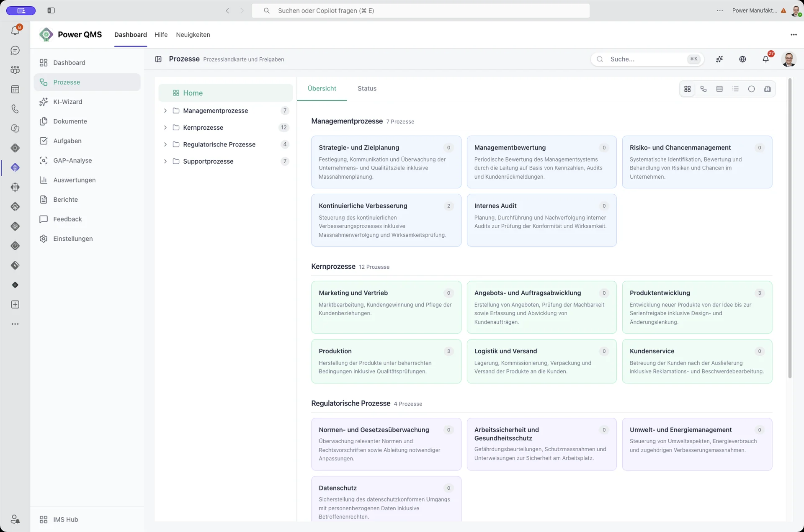This screenshot has height=532, width=804.
Task: Click the globe language icon
Action: pos(742,59)
